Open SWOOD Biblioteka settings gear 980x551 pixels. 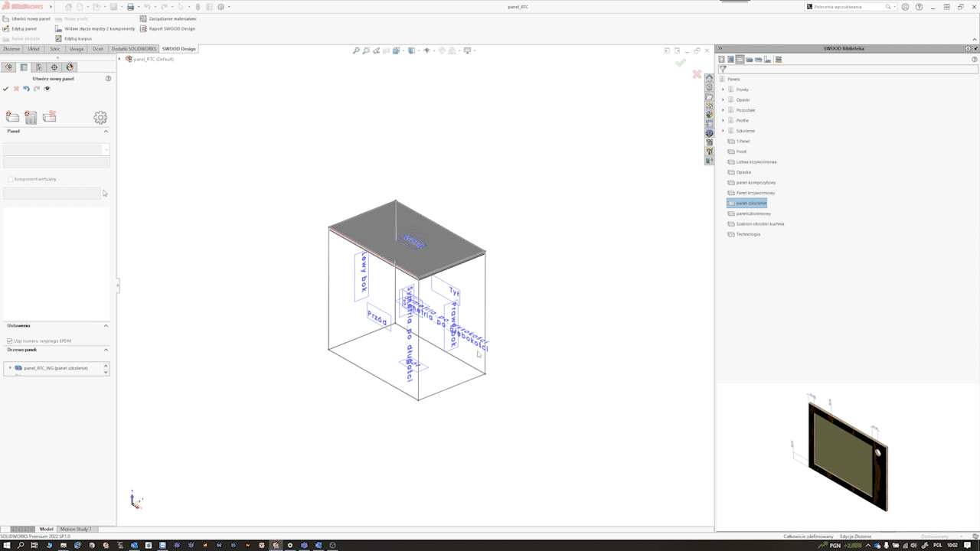click(968, 48)
